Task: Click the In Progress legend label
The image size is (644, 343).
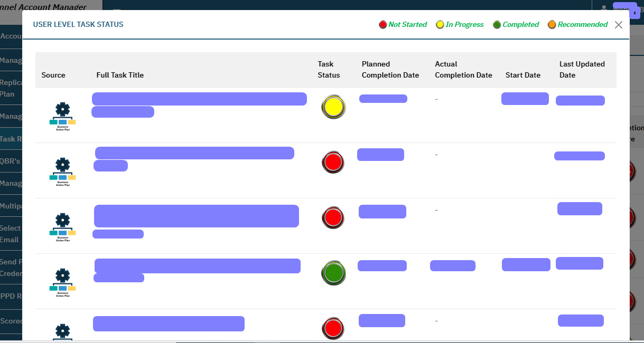Action: (x=464, y=25)
